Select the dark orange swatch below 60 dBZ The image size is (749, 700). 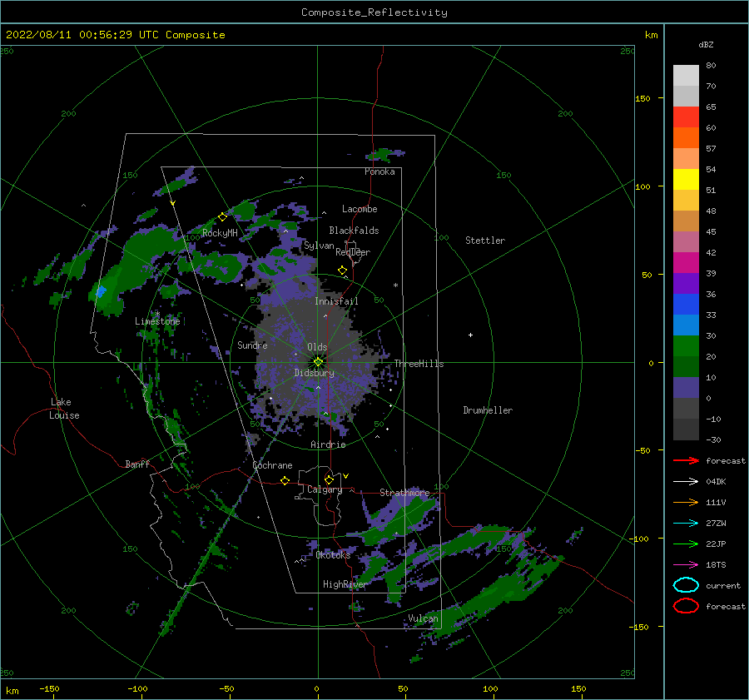(x=686, y=138)
